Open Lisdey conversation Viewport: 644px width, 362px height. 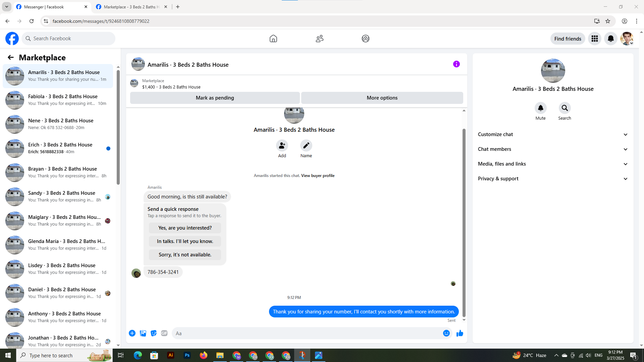pyautogui.click(x=58, y=269)
